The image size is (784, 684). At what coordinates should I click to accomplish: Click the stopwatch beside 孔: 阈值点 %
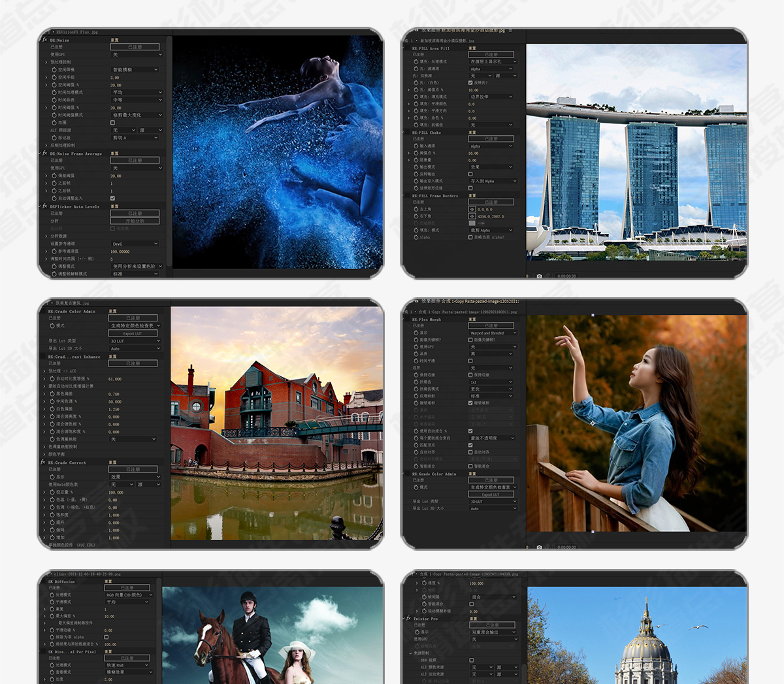coord(416,90)
